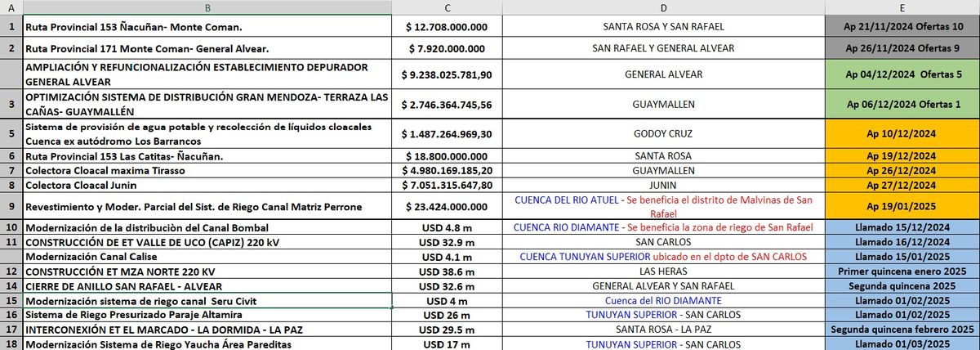This screenshot has width=980, height=350.
Task: Click 'CUENCA DEL RIO ATUEL' Malvinas cell
Action: pos(663,207)
